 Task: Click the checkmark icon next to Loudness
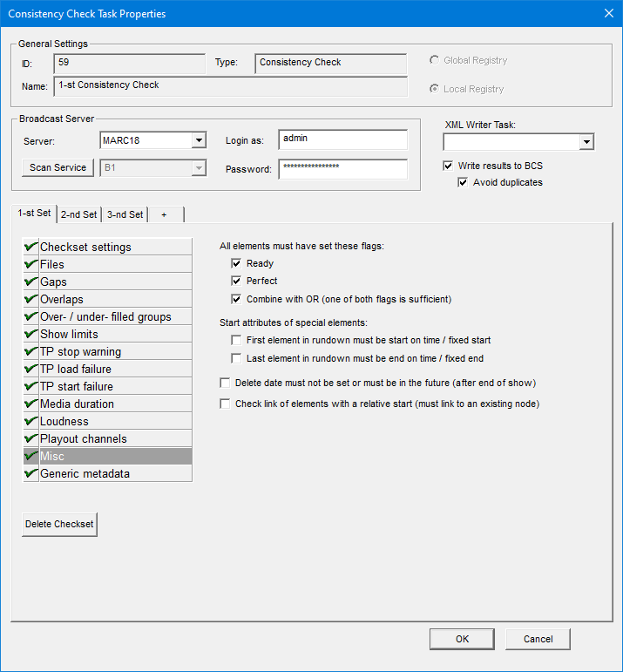[x=31, y=421]
